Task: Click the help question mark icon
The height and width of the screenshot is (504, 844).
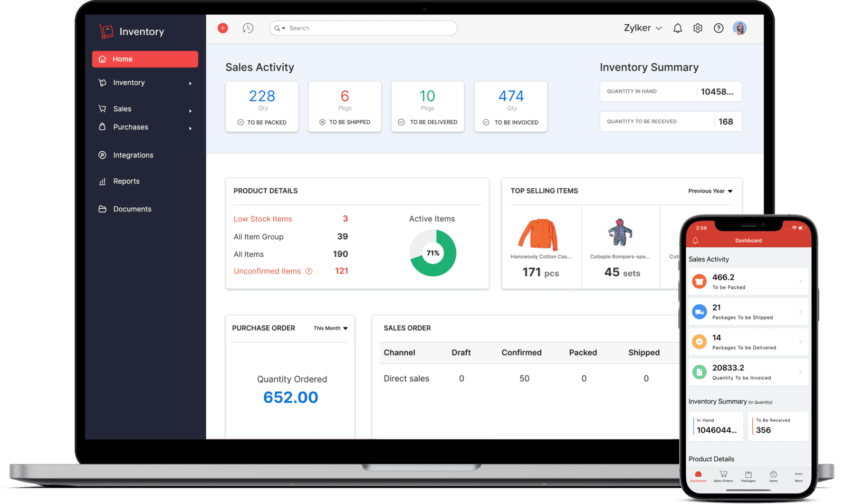Action: 718,28
